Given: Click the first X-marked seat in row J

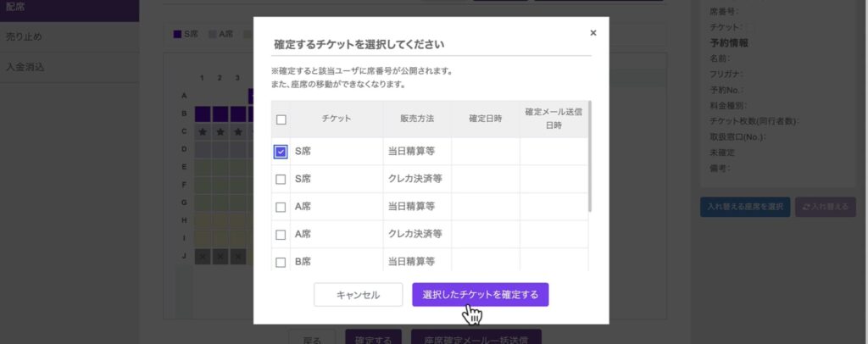Looking at the screenshot, I should [x=202, y=256].
